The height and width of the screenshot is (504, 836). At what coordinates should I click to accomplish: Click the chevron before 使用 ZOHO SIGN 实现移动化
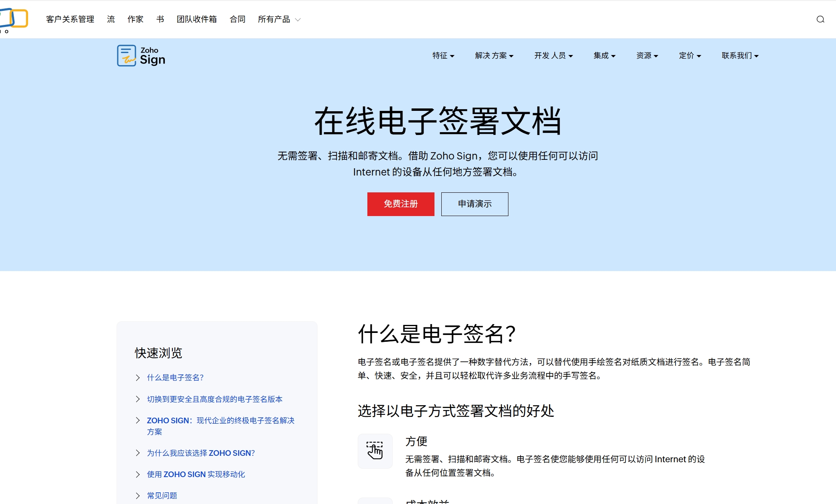[x=138, y=474]
